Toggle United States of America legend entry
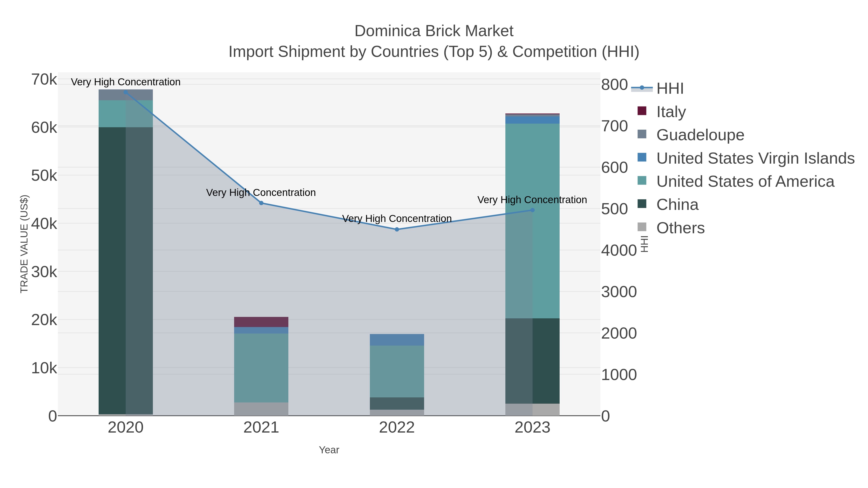The width and height of the screenshot is (868, 488). tap(736, 181)
